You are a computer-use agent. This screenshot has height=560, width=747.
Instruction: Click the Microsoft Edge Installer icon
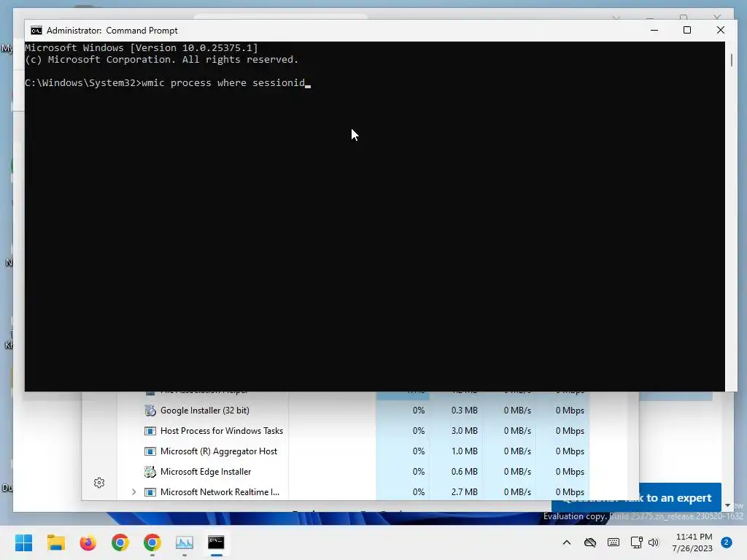(x=150, y=472)
